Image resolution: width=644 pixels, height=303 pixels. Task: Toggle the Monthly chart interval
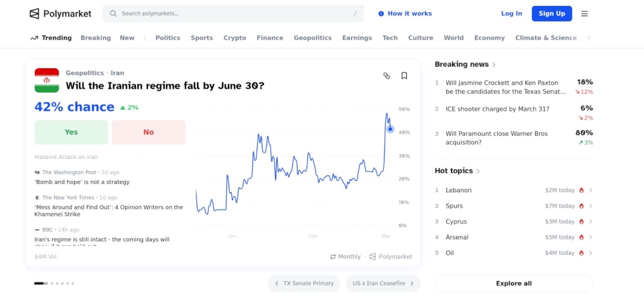pos(346,257)
